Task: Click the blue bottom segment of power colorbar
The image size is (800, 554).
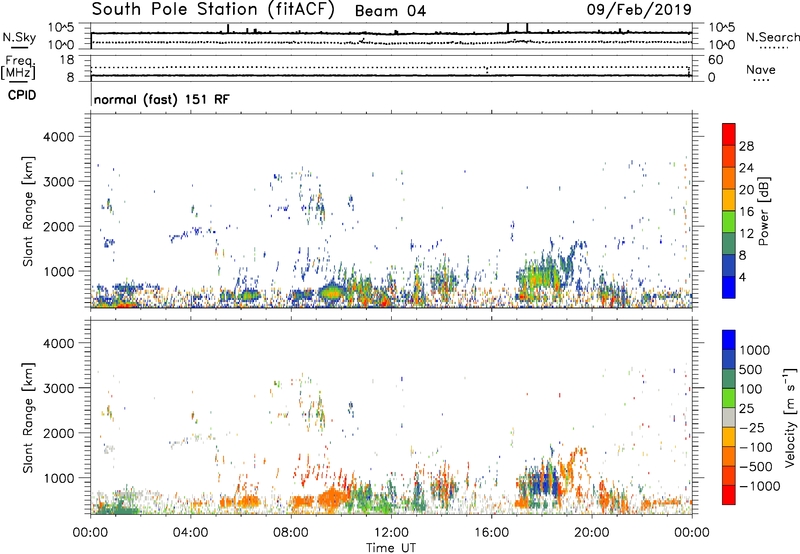Action: coord(729,287)
